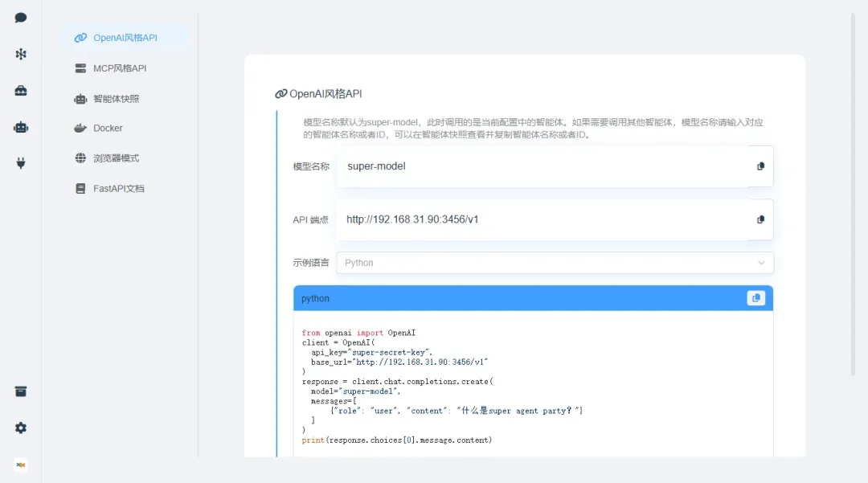868x483 pixels.
Task: Open the FastAPI文档 link
Action: [x=119, y=189]
